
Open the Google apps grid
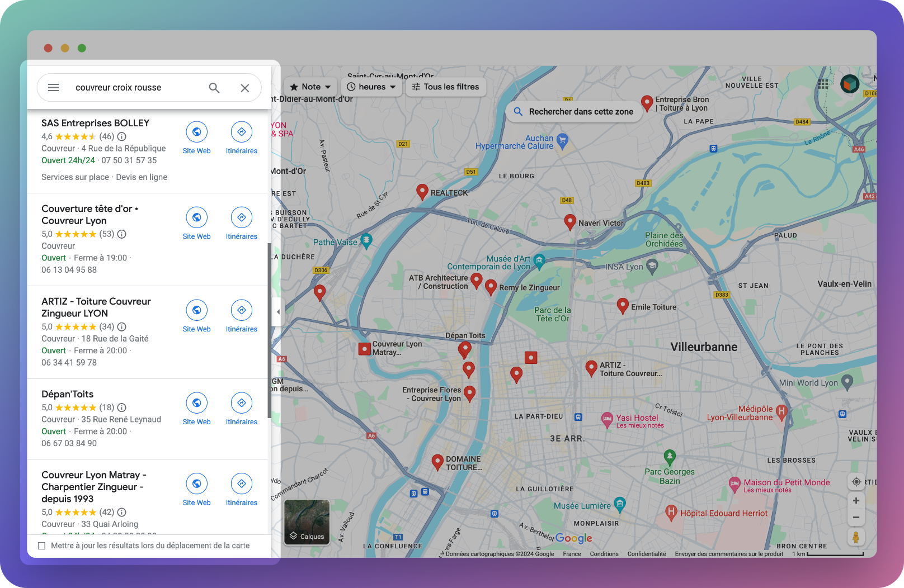point(823,84)
